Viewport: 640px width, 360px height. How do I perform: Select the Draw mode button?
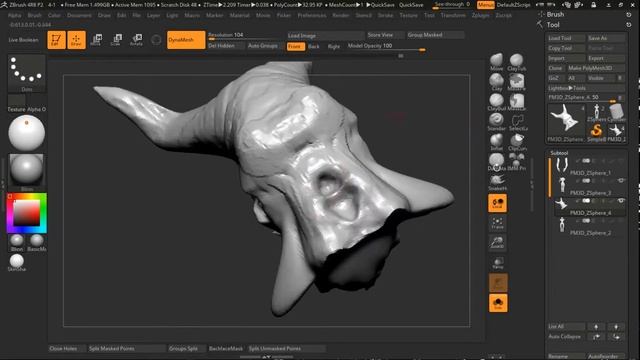[76, 40]
